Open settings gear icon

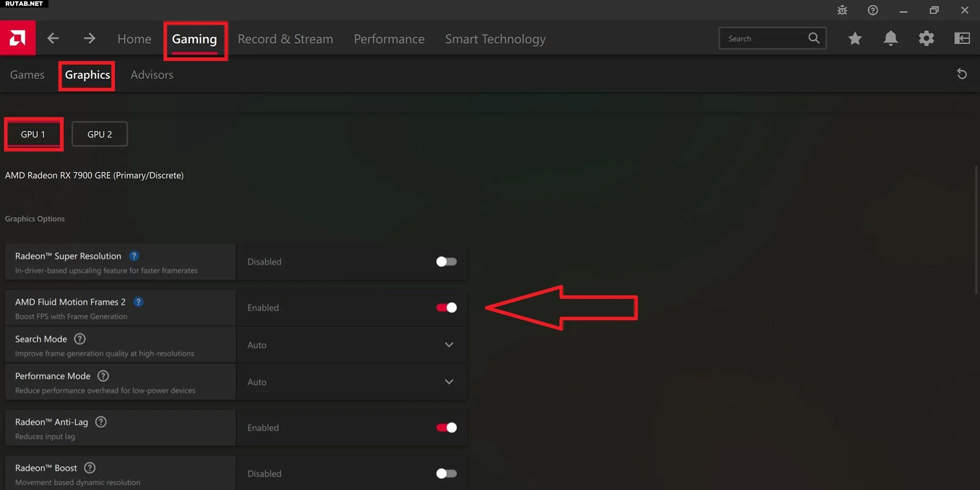click(926, 38)
